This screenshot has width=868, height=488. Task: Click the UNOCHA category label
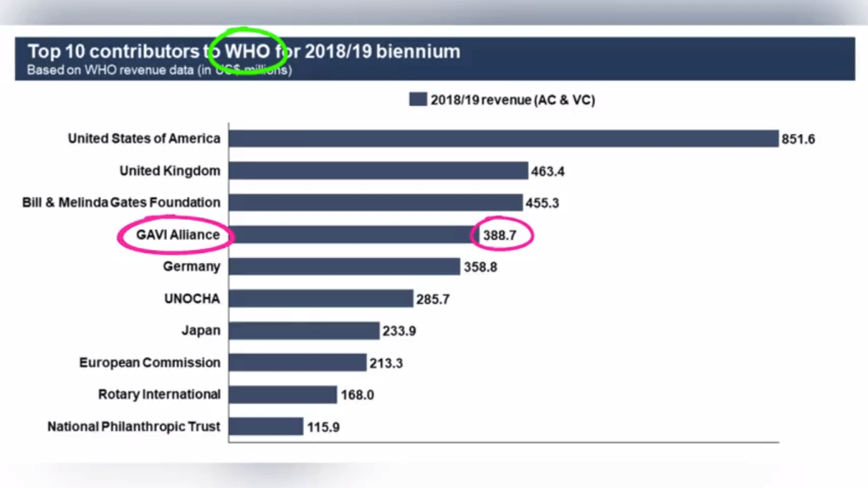(192, 299)
